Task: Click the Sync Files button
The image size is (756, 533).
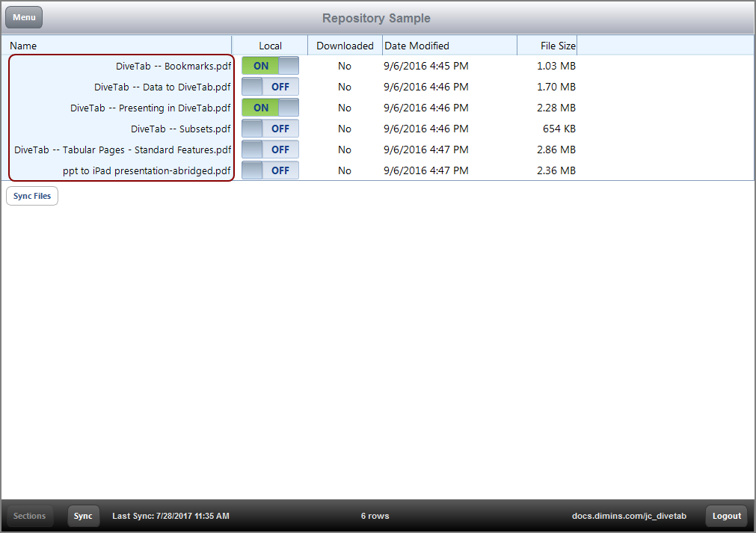Action: pyautogui.click(x=32, y=196)
